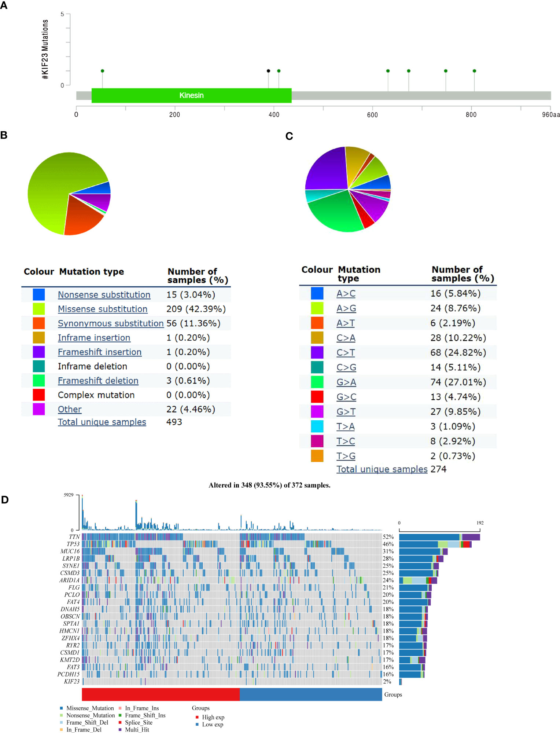Click the In_Frame_Ins legend marker
The image size is (560, 733).
[120, 708]
